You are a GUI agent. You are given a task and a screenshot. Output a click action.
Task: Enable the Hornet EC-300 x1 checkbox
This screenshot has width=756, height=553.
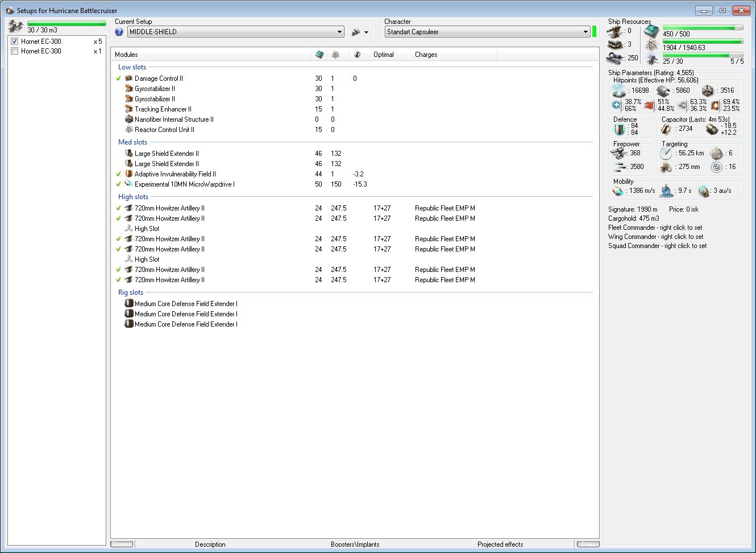pyautogui.click(x=15, y=51)
